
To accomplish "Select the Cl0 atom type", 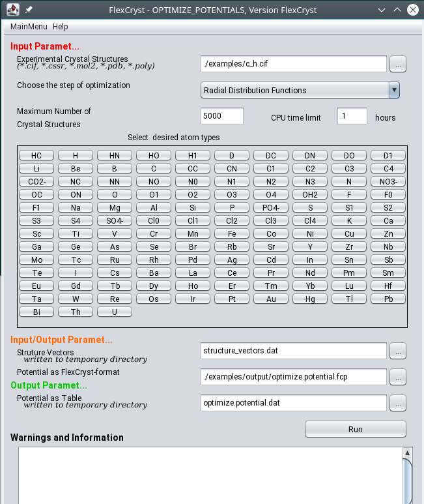I will (154, 220).
